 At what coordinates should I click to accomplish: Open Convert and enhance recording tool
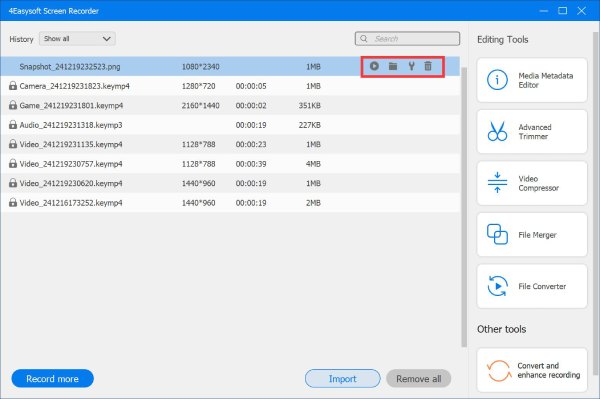pos(532,370)
